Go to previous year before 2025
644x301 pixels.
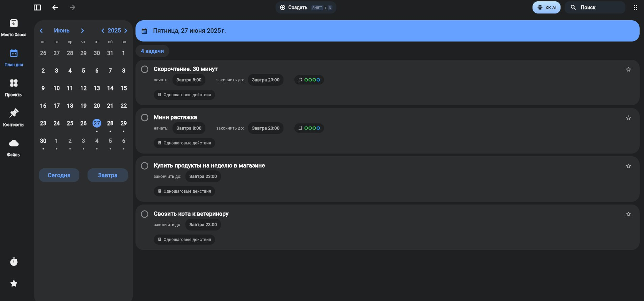(103, 31)
